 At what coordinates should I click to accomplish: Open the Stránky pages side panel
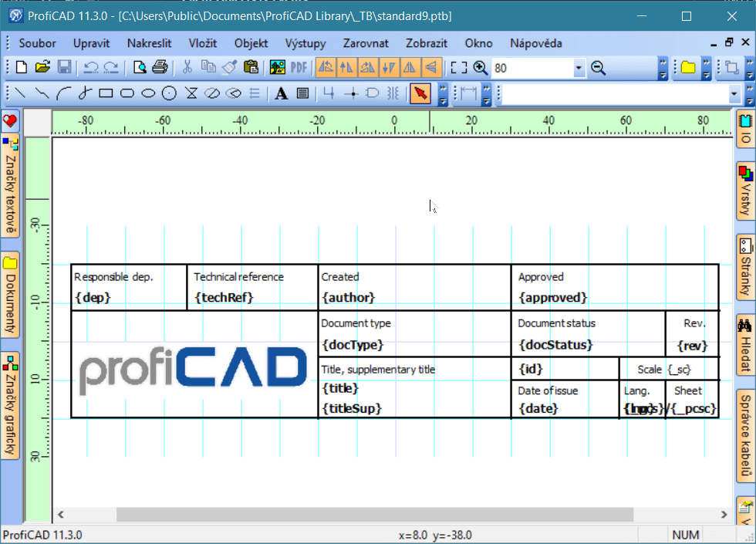(745, 267)
